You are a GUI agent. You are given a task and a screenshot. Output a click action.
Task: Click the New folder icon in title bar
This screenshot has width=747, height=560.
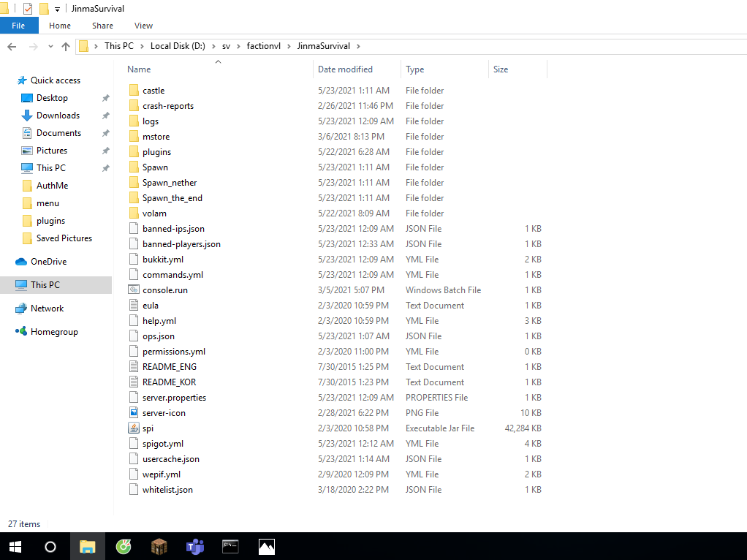click(x=44, y=9)
